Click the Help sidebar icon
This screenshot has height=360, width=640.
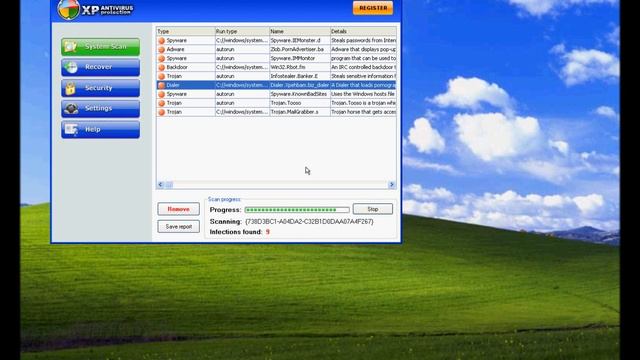click(71, 129)
